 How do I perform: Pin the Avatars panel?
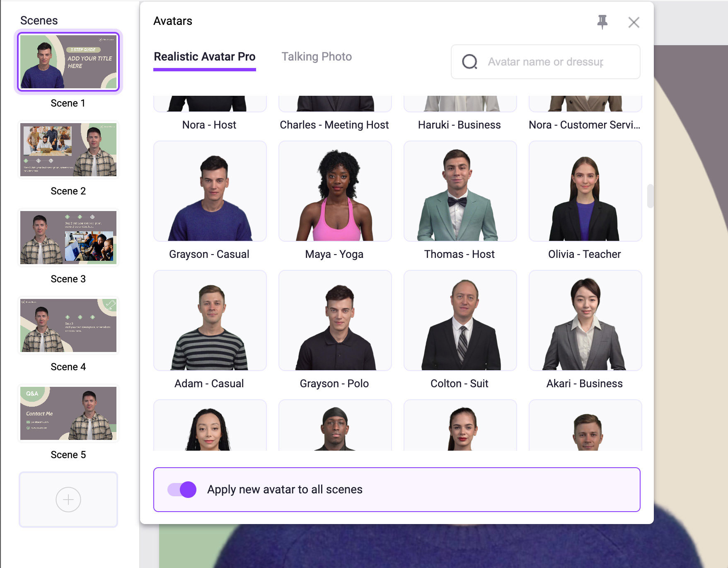click(x=602, y=22)
